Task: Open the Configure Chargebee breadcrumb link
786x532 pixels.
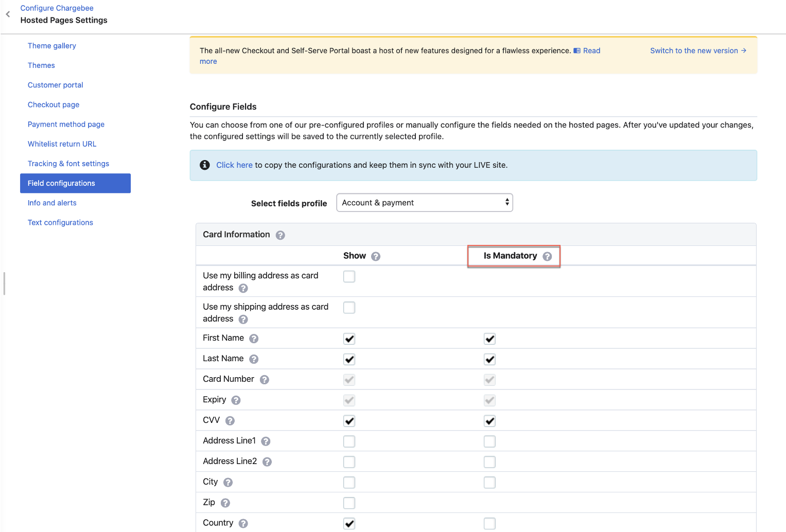Action: (x=57, y=8)
